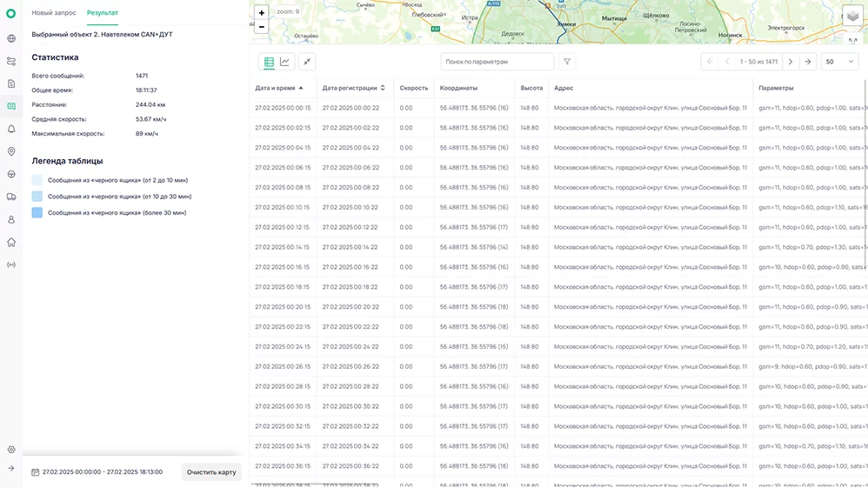The width and height of the screenshot is (868, 488).
Task: Open the map layers selector
Action: [x=852, y=16]
